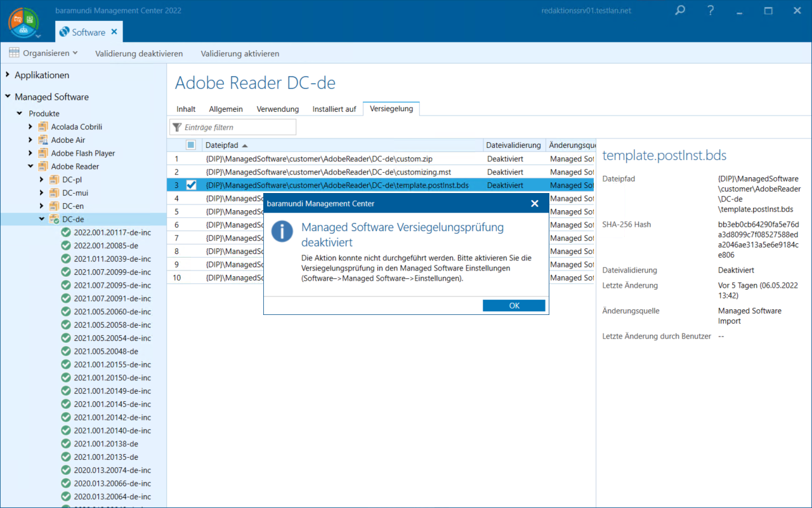
Task: Click Validierung aktivieren in toolbar
Action: click(240, 53)
